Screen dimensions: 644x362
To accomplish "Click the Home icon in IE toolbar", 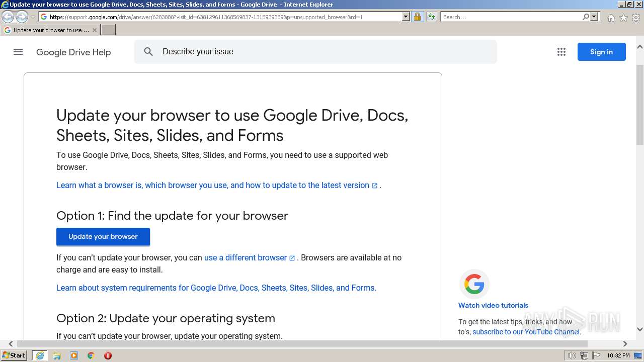I will tap(611, 18).
